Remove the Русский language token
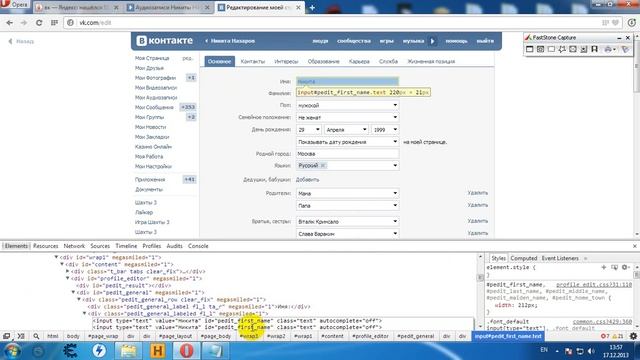The image size is (640, 360). tap(323, 165)
